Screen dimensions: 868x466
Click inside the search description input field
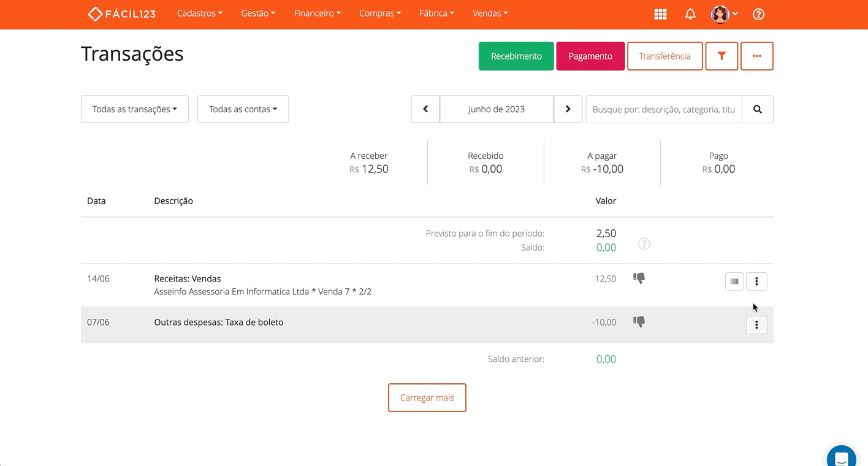[662, 109]
